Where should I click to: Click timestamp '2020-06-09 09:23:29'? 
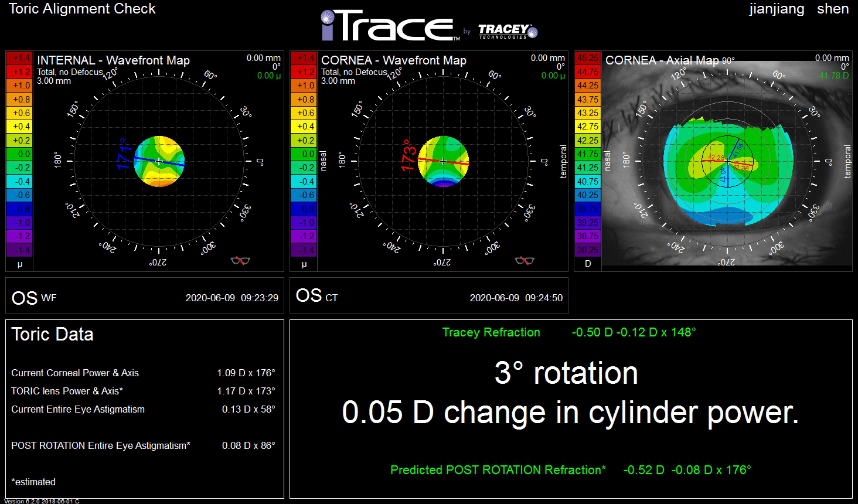[x=232, y=298]
